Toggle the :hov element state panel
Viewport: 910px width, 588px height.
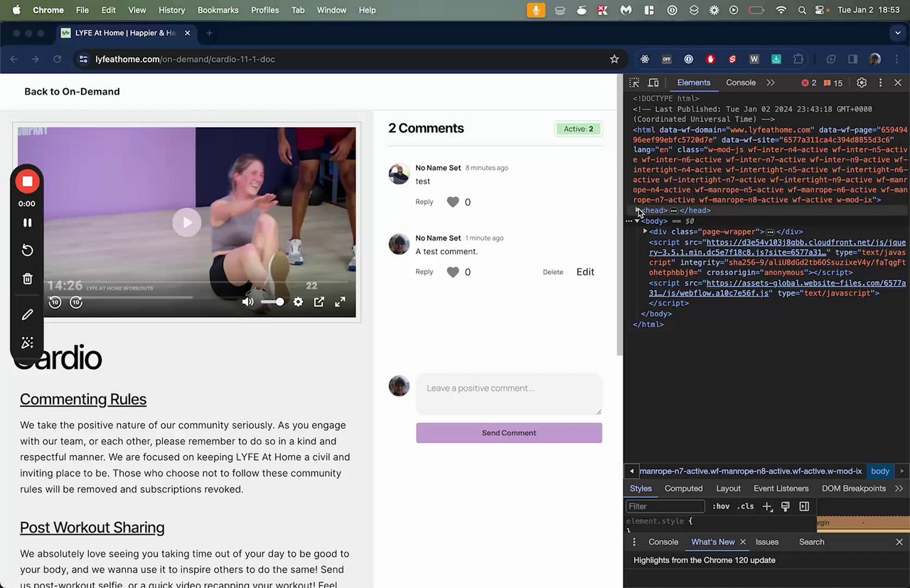(x=721, y=506)
